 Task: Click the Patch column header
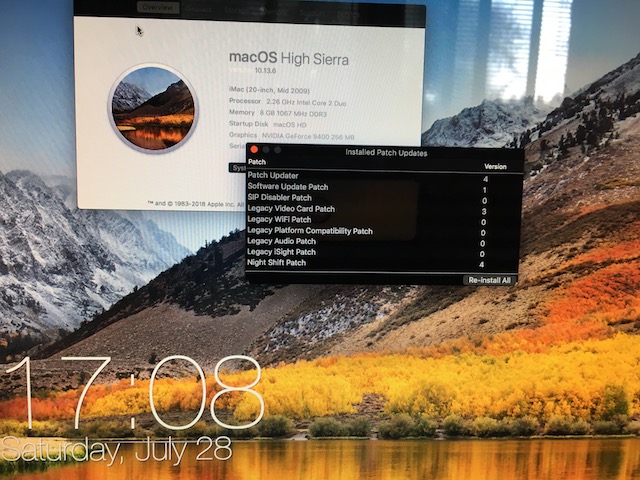[x=257, y=162]
